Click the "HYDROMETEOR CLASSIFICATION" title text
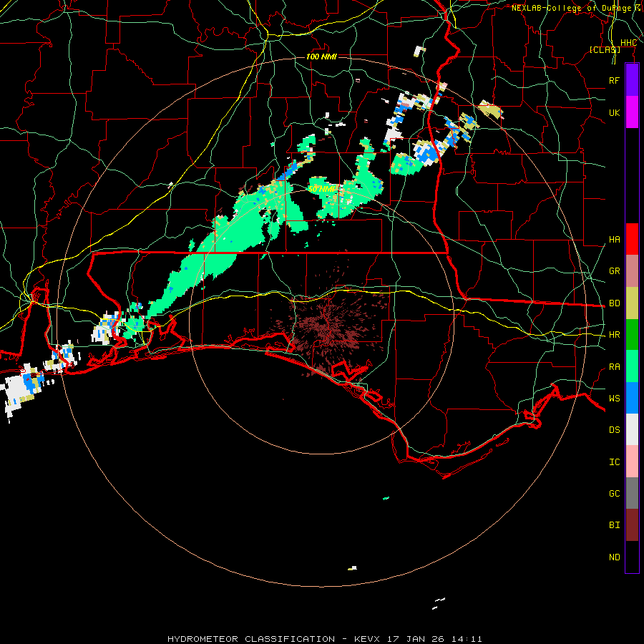The width and height of the screenshot is (644, 644). 251,639
